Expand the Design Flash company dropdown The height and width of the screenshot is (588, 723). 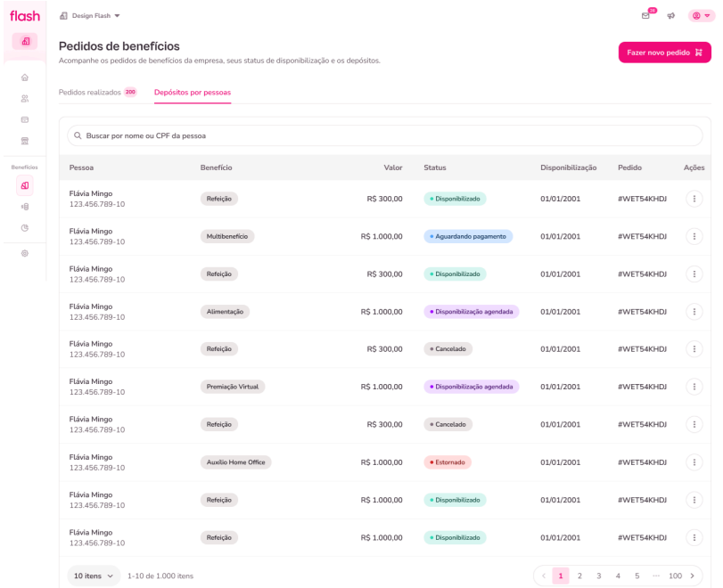(89, 15)
